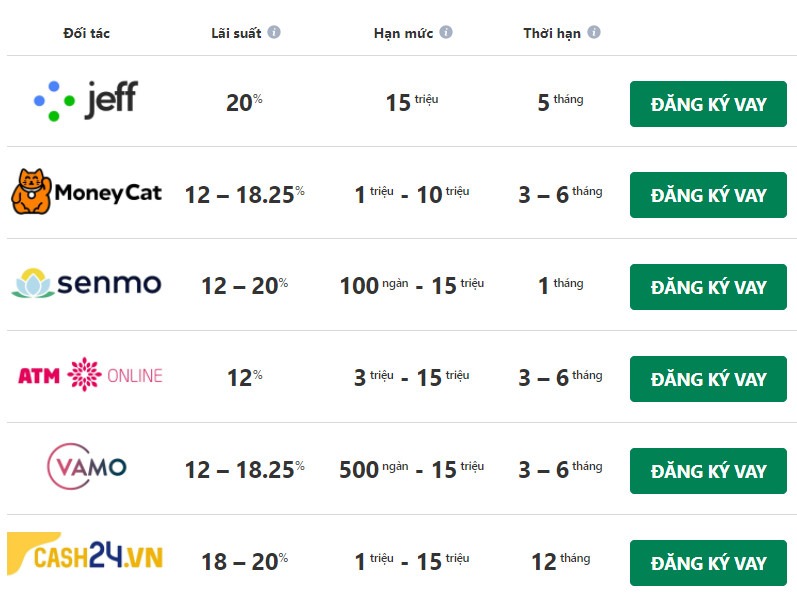Click the Lãi suất column header text

(236, 33)
